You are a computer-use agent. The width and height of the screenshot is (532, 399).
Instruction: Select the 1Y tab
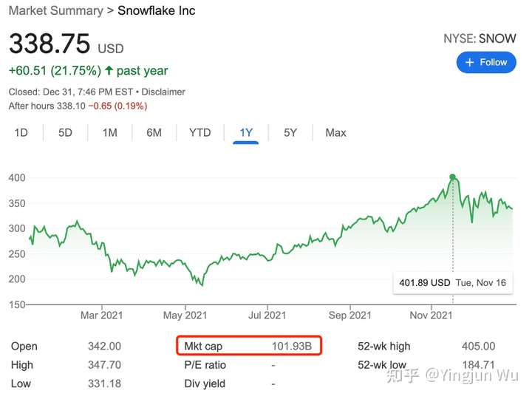click(246, 133)
